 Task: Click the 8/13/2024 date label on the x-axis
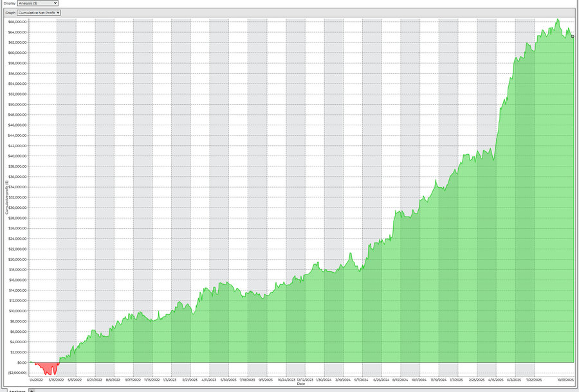[x=400, y=379]
